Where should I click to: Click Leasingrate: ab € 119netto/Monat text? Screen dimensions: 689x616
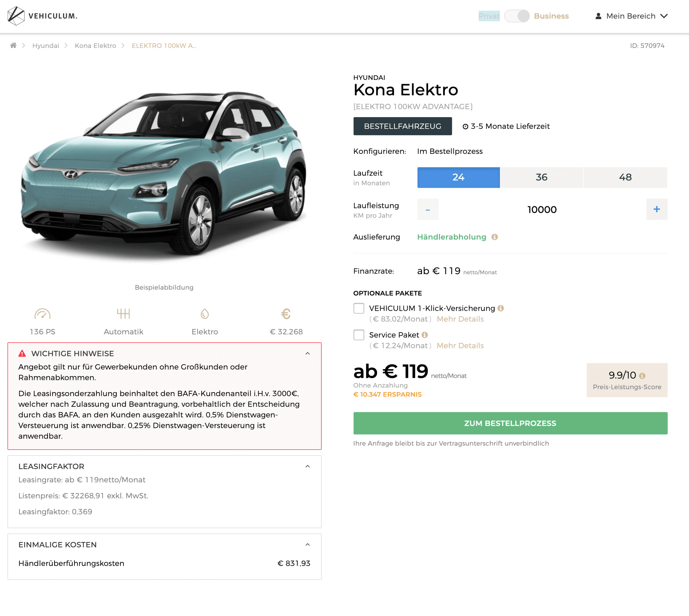[82, 480]
